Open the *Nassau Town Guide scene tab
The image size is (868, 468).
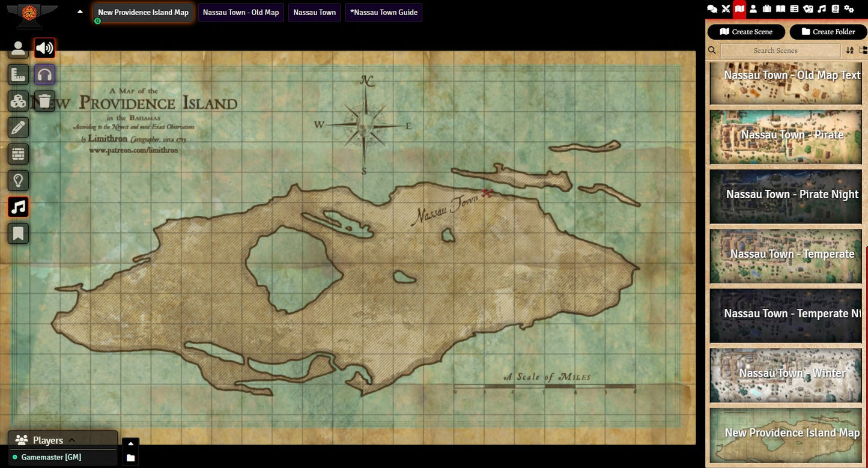tap(383, 13)
